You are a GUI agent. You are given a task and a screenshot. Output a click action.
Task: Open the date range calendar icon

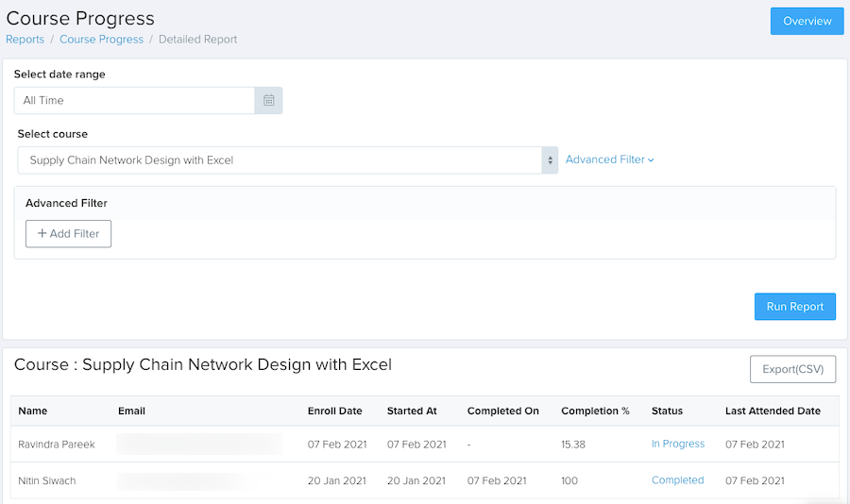[x=268, y=100]
